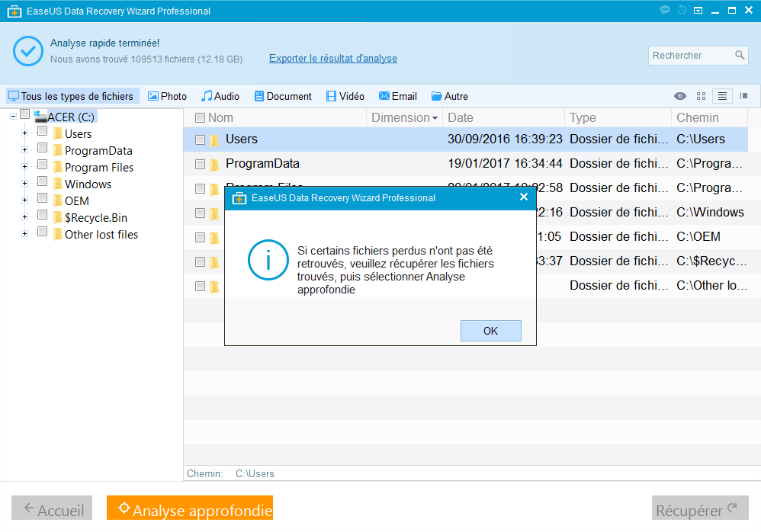Open the title bar dropdown menu icon
Viewport: 761px width, 532px height.
[x=698, y=11]
